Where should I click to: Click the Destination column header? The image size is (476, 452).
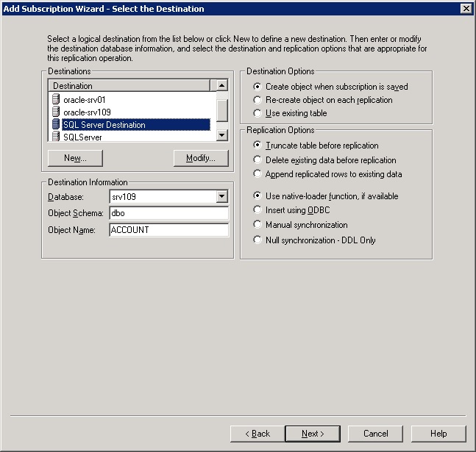point(129,86)
